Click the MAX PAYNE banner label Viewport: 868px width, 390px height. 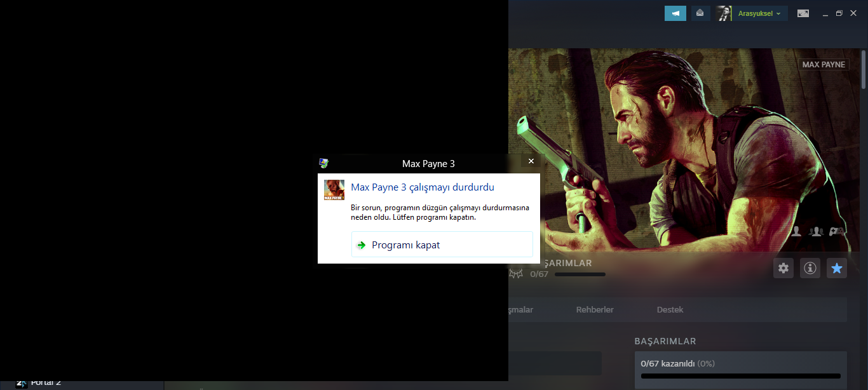pyautogui.click(x=824, y=65)
